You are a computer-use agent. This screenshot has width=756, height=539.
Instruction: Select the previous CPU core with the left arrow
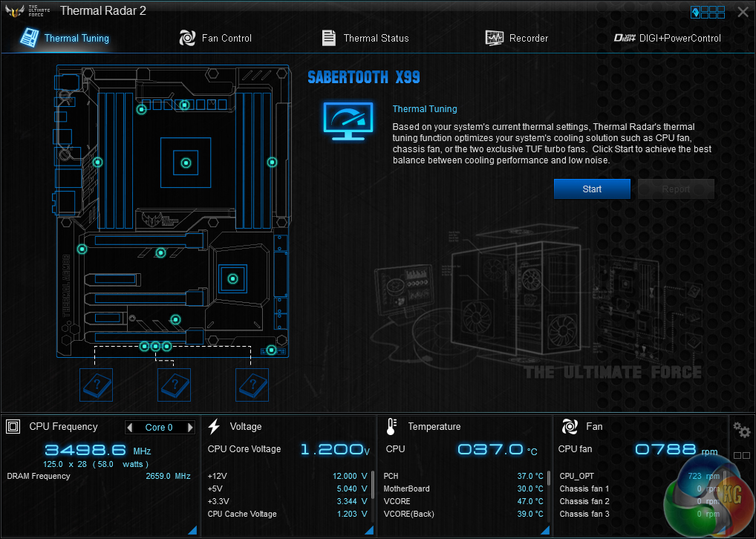click(x=129, y=427)
